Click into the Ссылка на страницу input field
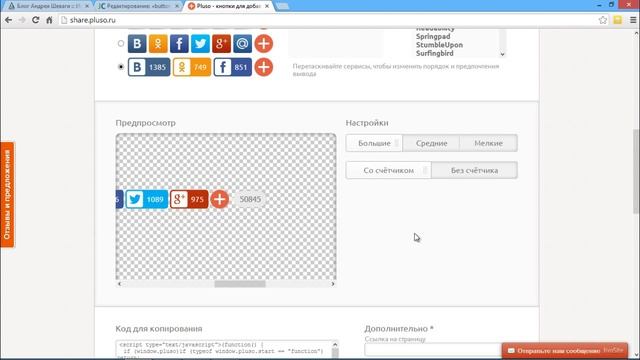The image size is (640, 360). pyautogui.click(x=433, y=350)
